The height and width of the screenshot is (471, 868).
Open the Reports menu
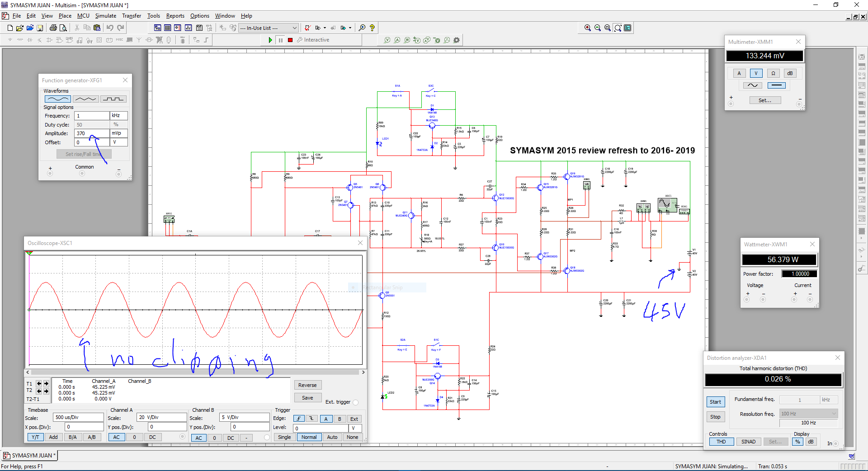tap(175, 16)
